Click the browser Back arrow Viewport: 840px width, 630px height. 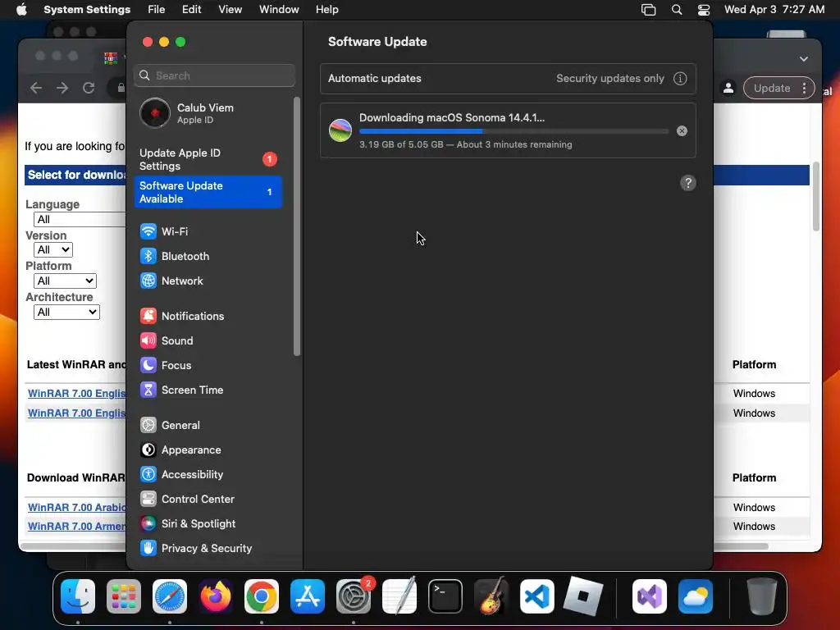coord(36,88)
